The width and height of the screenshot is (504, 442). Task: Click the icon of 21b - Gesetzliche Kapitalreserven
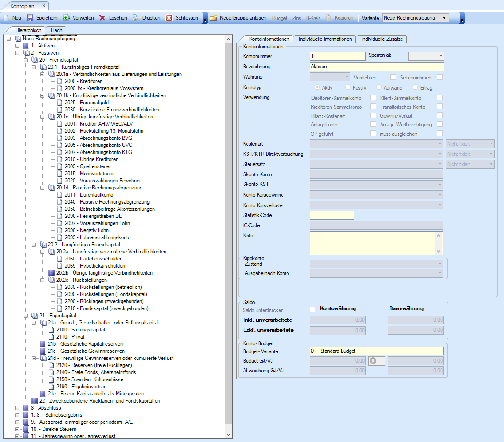(x=43, y=344)
